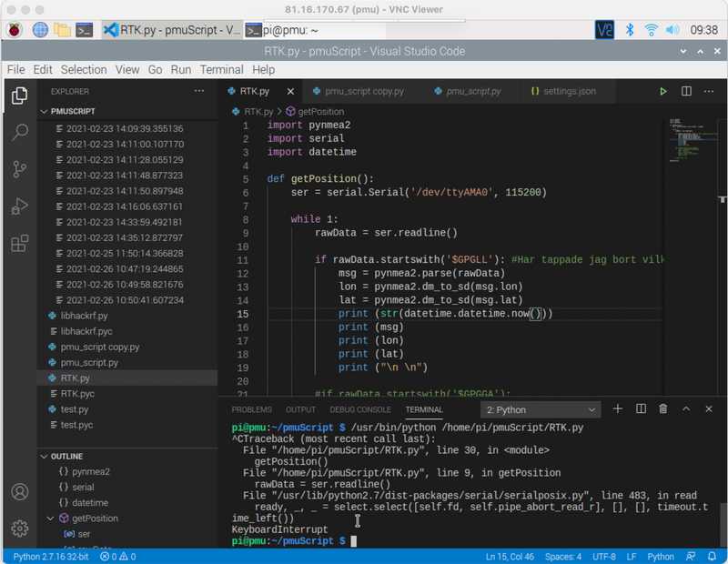The image size is (728, 564).
Task: Collapse the PMUSCRIPT folder section
Action: (x=44, y=111)
